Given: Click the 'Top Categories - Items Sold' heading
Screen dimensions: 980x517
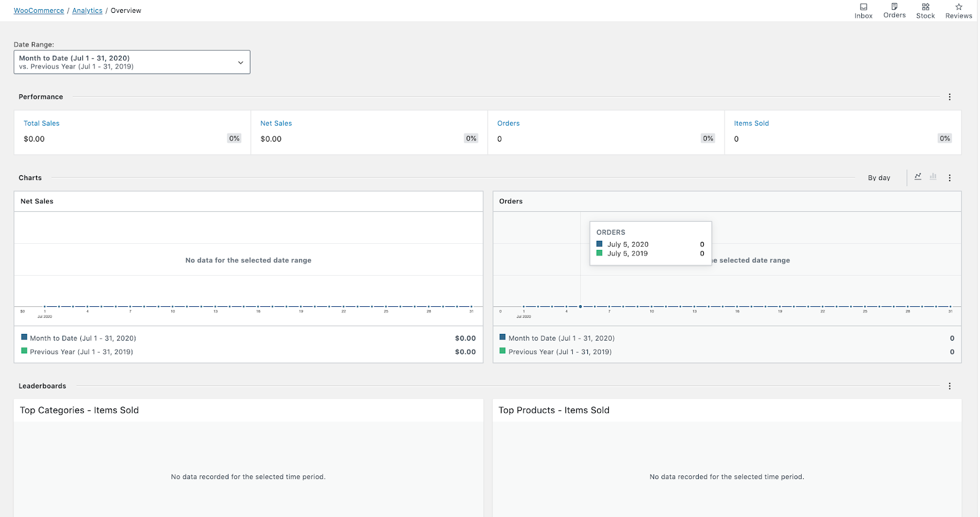Looking at the screenshot, I should pos(80,410).
